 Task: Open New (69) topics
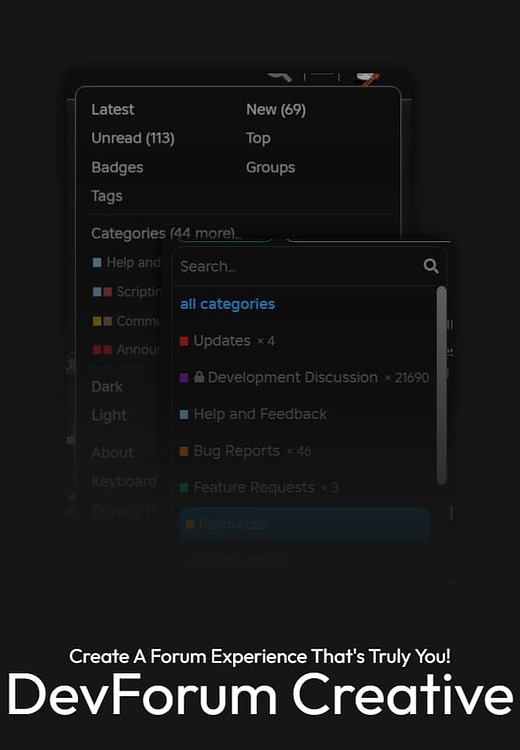[x=276, y=110]
